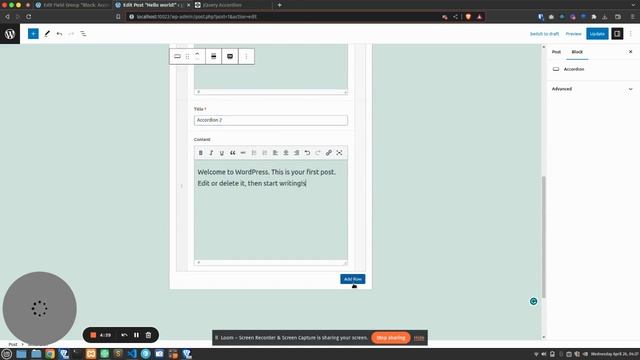Open the browser hamburger menu
The height and width of the screenshot is (360, 640).
click(632, 17)
